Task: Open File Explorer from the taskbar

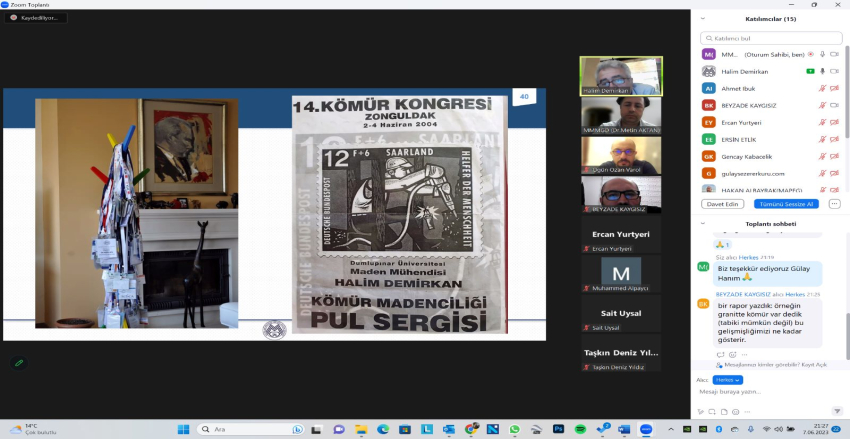Action: coord(361,429)
